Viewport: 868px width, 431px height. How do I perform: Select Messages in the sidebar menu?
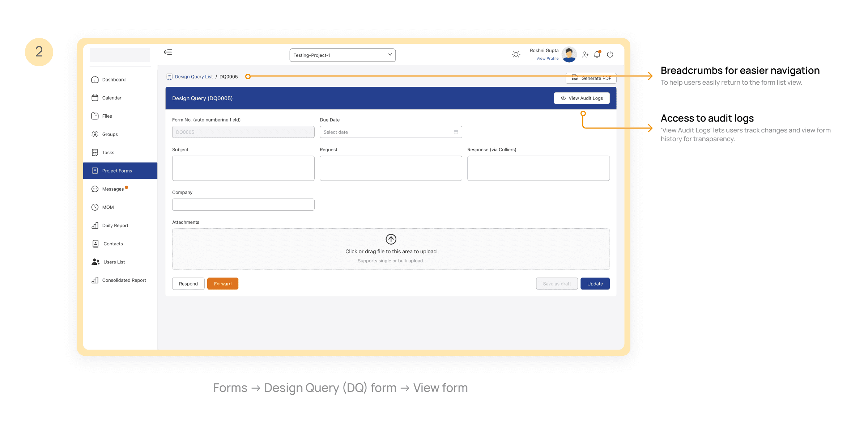[113, 189]
